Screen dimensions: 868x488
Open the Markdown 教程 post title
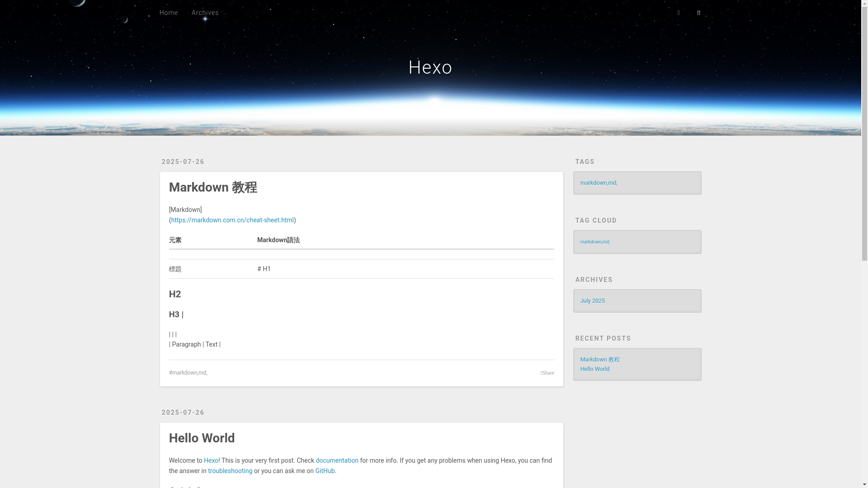[x=213, y=187]
